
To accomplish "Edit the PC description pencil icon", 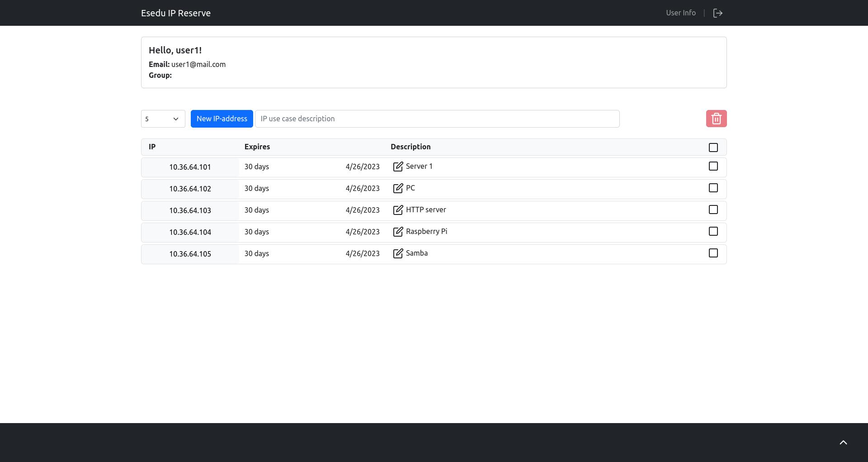I will pos(398,189).
